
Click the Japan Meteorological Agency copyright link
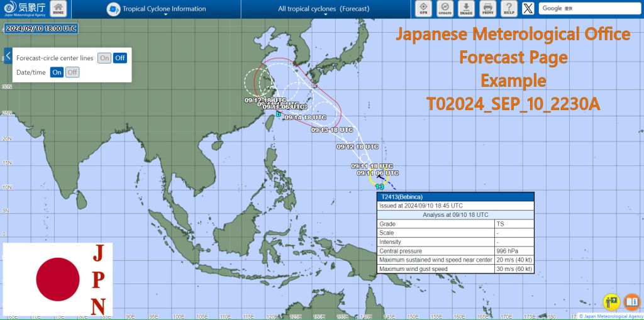coord(611,316)
